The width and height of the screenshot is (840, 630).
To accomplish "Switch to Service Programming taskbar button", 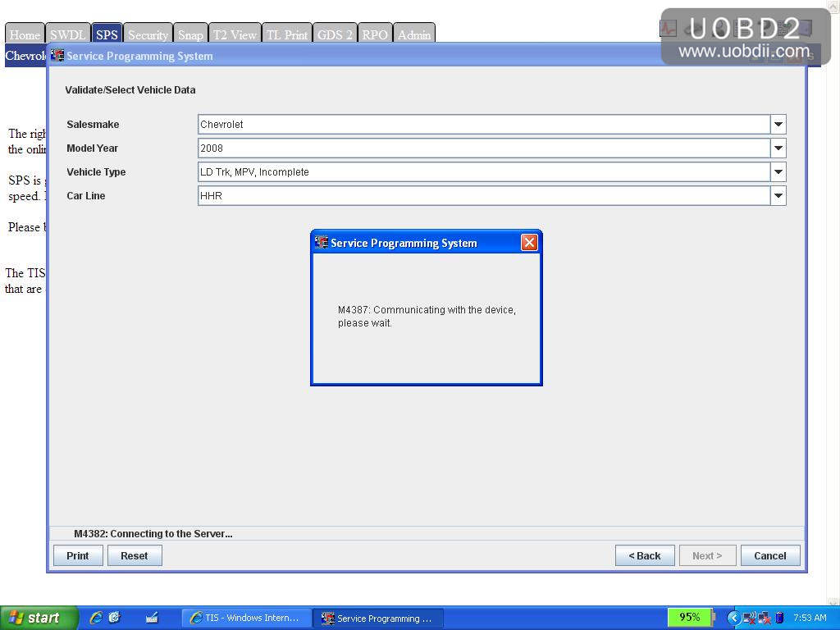I will [x=379, y=619].
